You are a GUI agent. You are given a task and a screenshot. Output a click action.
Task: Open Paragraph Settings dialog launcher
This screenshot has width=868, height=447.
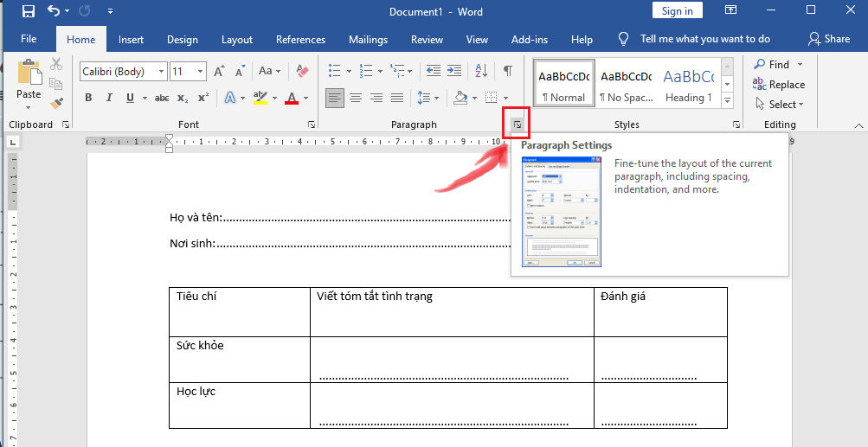pyautogui.click(x=517, y=125)
